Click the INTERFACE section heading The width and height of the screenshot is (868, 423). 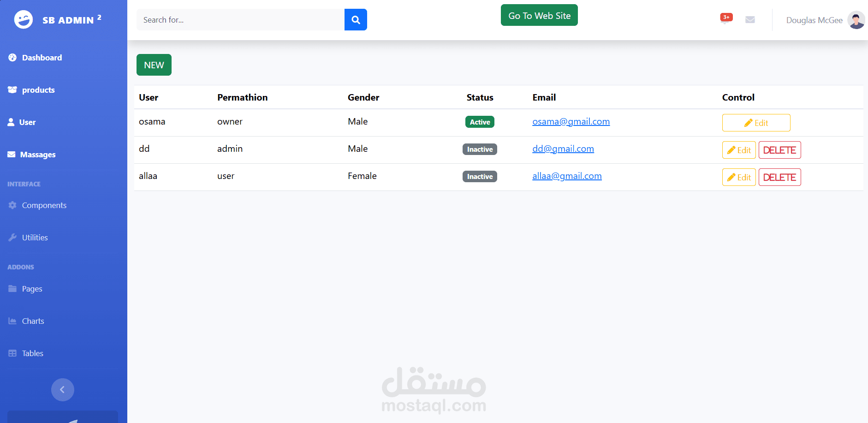click(24, 184)
